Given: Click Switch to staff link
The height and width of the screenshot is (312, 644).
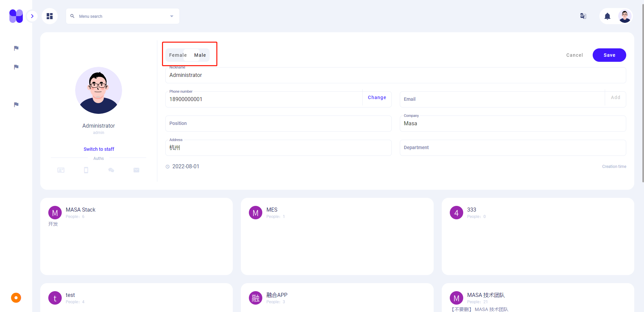Looking at the screenshot, I should pyautogui.click(x=99, y=149).
